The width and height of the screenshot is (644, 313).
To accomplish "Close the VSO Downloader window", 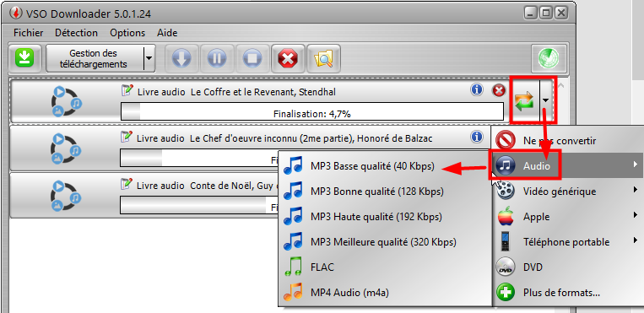I will pos(561,13).
